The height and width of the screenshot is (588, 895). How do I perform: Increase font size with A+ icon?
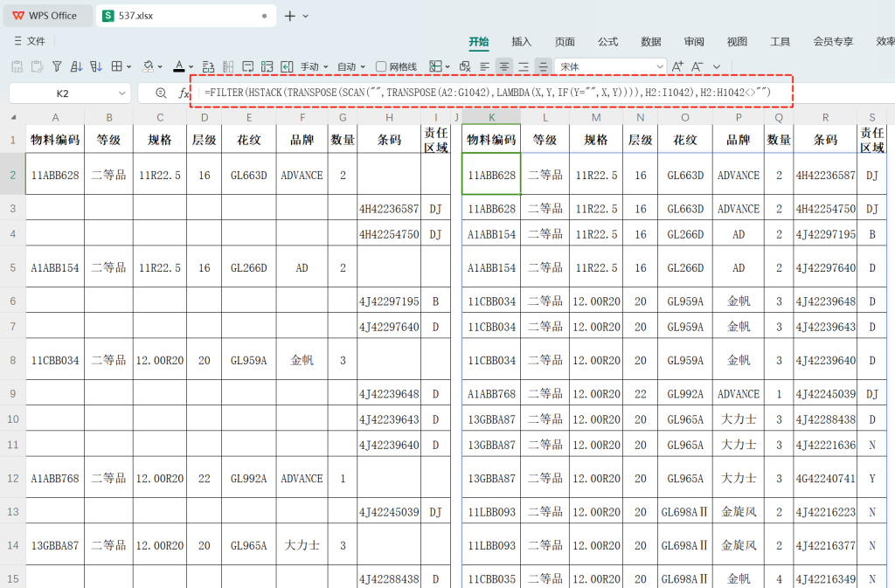pyautogui.click(x=677, y=66)
